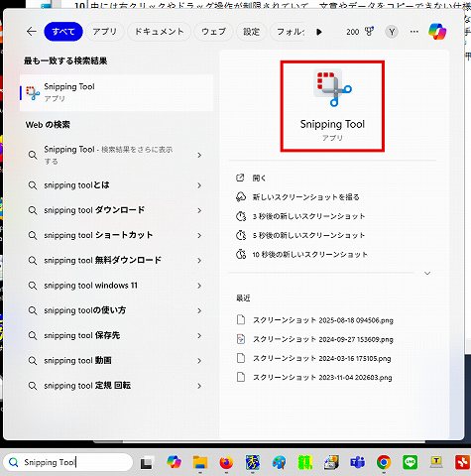Open スクリーンショット 2024-09-27 153609.png
Screen dimensions: 471x476
(x=315, y=339)
